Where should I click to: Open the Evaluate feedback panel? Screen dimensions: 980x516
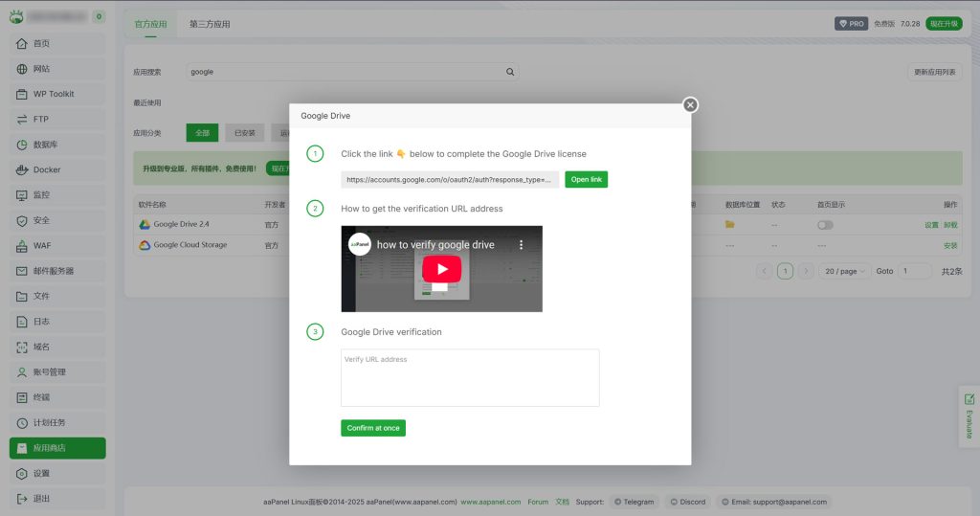coord(969,416)
